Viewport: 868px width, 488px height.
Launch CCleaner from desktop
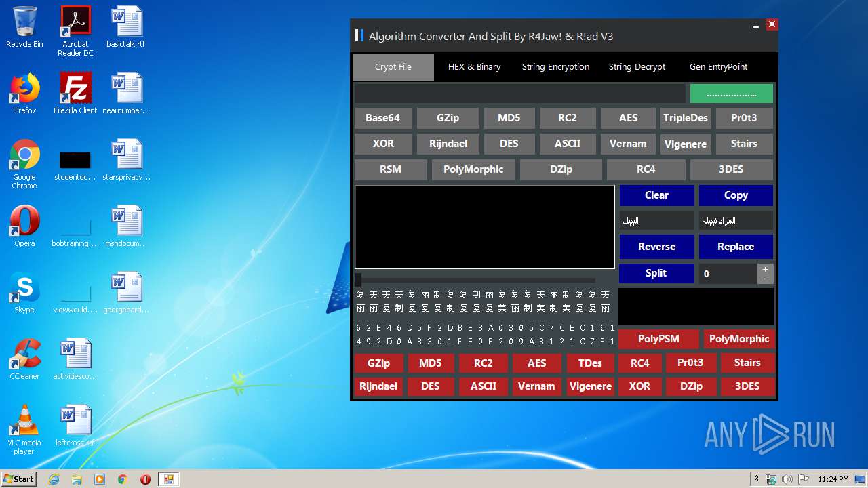[x=24, y=359]
